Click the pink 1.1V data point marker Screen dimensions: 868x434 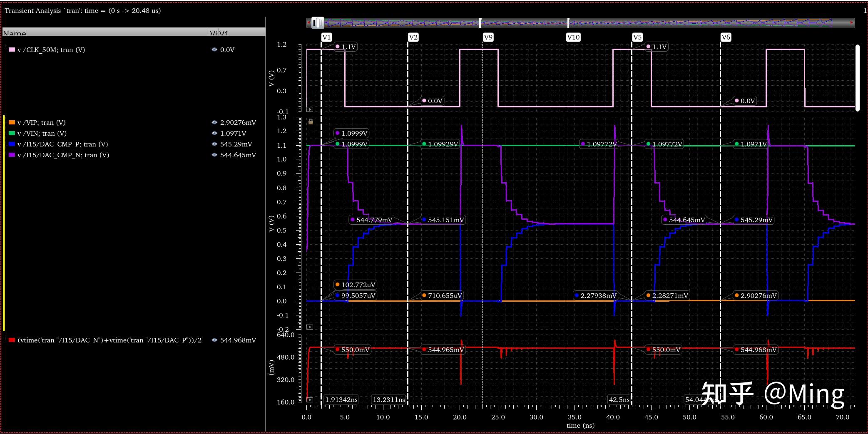(x=338, y=47)
